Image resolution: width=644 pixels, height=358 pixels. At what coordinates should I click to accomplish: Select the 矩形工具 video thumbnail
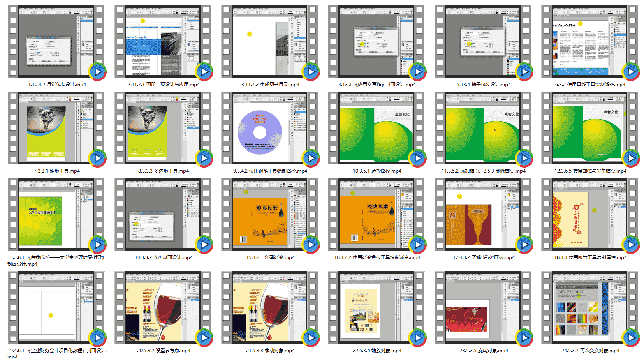pyautogui.click(x=56, y=128)
